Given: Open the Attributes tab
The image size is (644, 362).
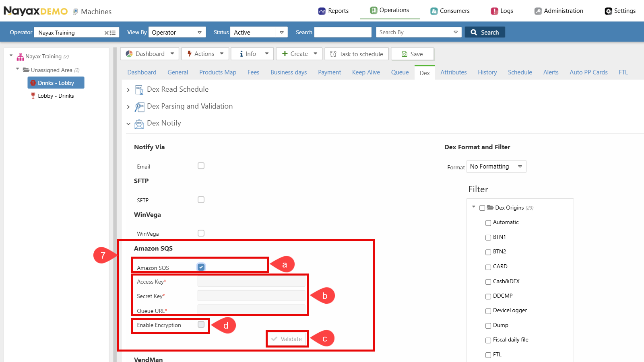Looking at the screenshot, I should pos(454,72).
